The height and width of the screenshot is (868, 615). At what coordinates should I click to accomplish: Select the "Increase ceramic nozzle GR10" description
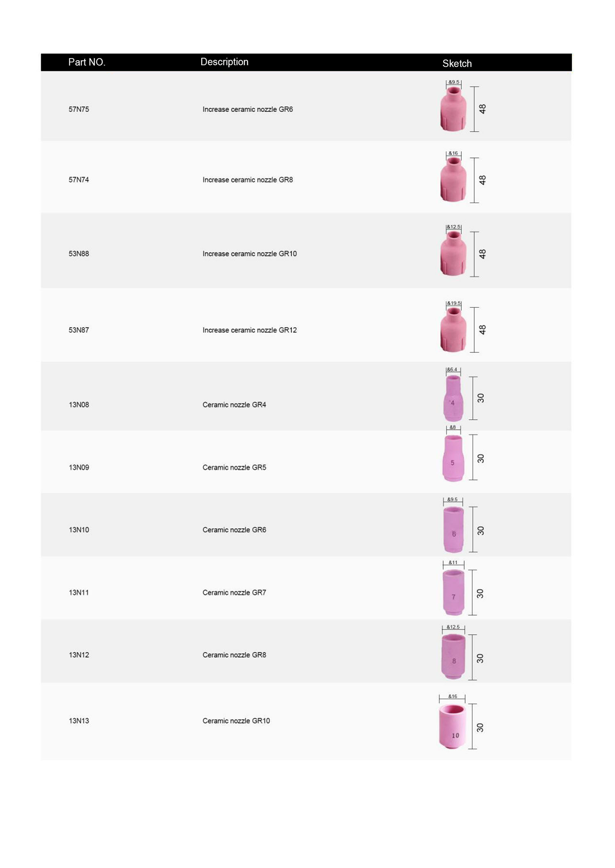tap(249, 254)
